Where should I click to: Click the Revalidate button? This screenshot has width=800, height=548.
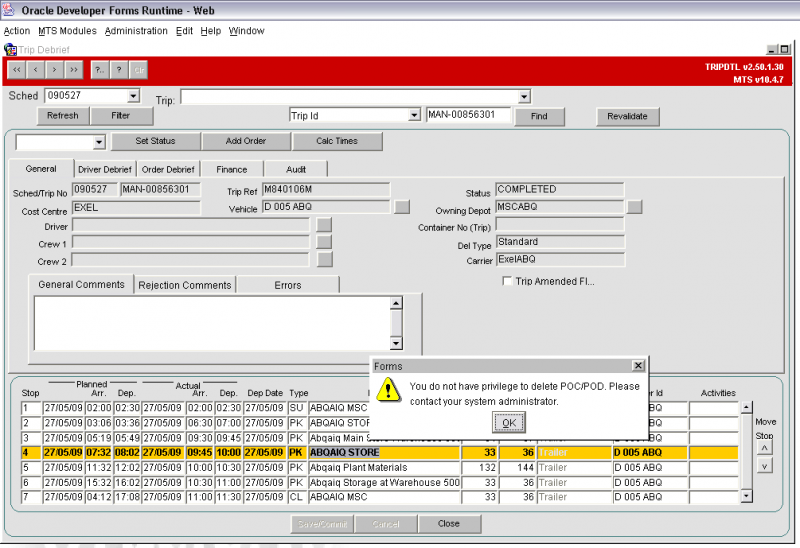click(628, 116)
